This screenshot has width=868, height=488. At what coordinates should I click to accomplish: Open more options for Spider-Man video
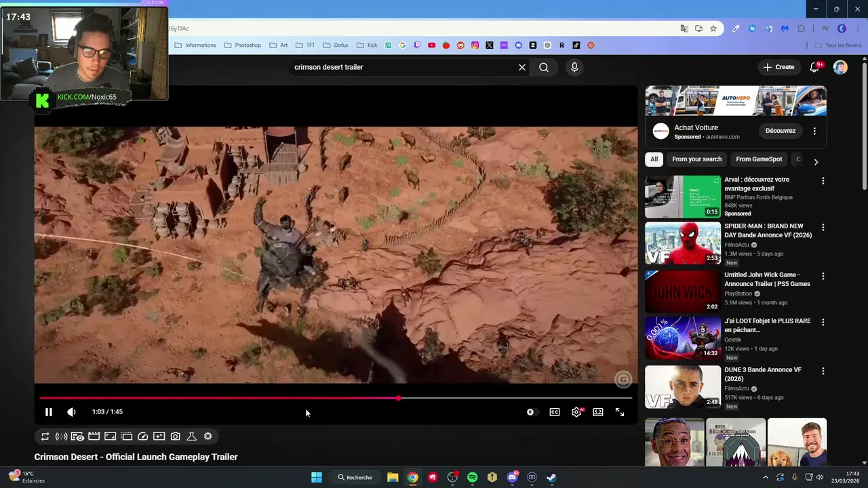(823, 227)
